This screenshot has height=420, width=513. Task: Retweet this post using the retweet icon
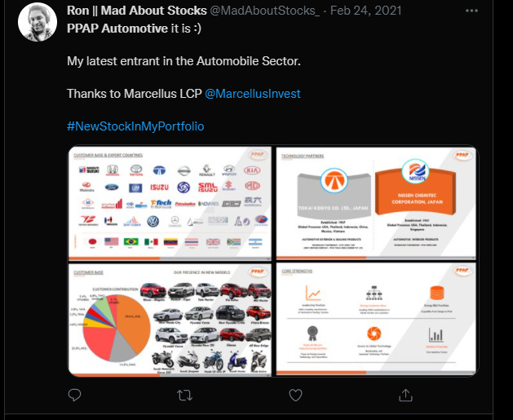click(184, 396)
